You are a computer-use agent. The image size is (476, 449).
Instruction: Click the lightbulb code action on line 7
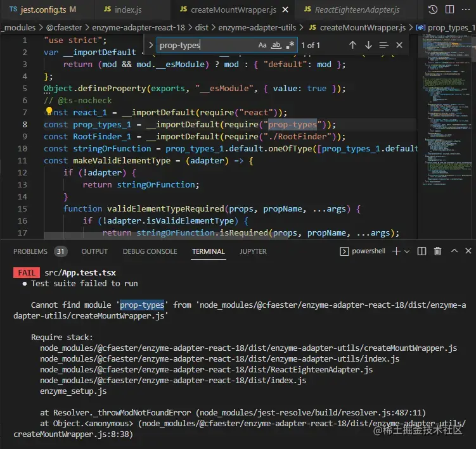click(49, 111)
